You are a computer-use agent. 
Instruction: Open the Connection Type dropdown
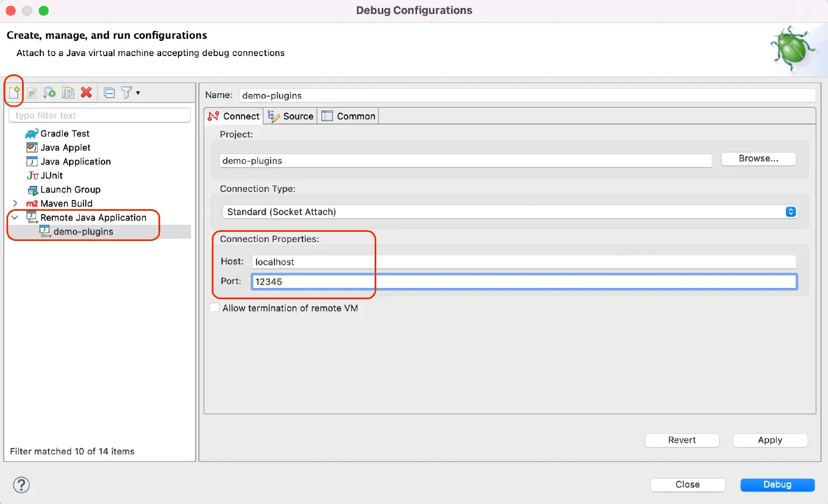click(790, 211)
